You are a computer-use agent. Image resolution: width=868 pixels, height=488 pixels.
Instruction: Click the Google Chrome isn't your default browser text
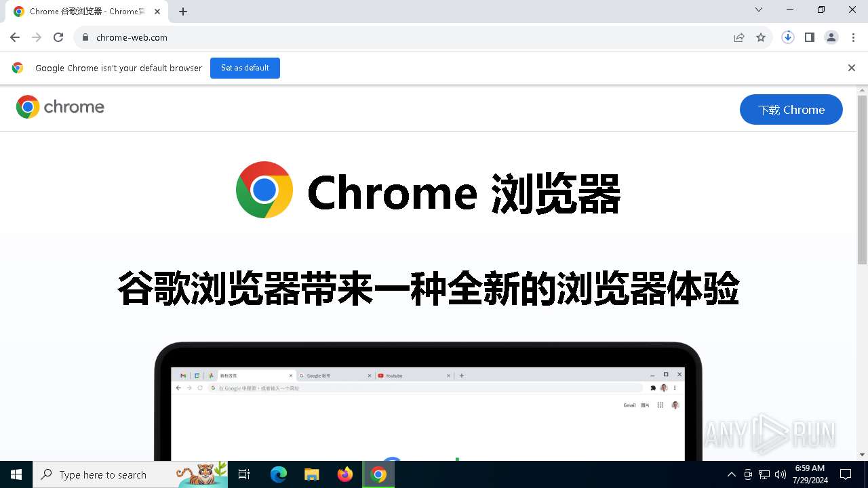(x=119, y=68)
